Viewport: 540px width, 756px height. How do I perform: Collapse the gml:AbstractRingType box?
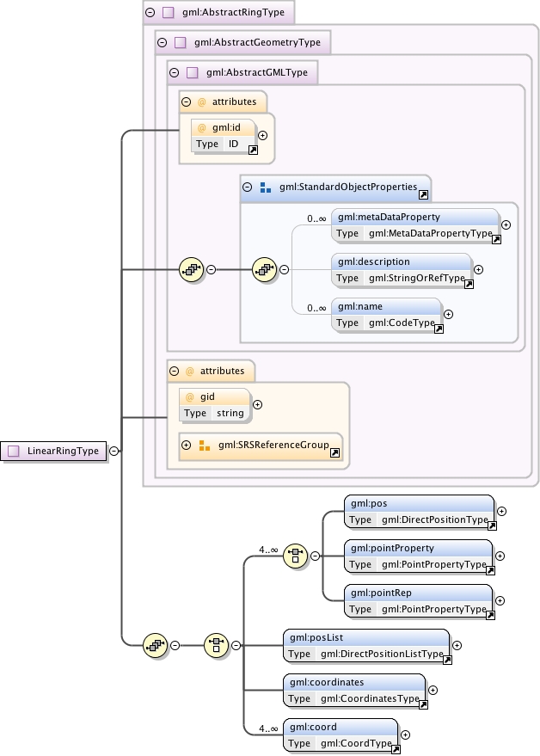pyautogui.click(x=150, y=13)
